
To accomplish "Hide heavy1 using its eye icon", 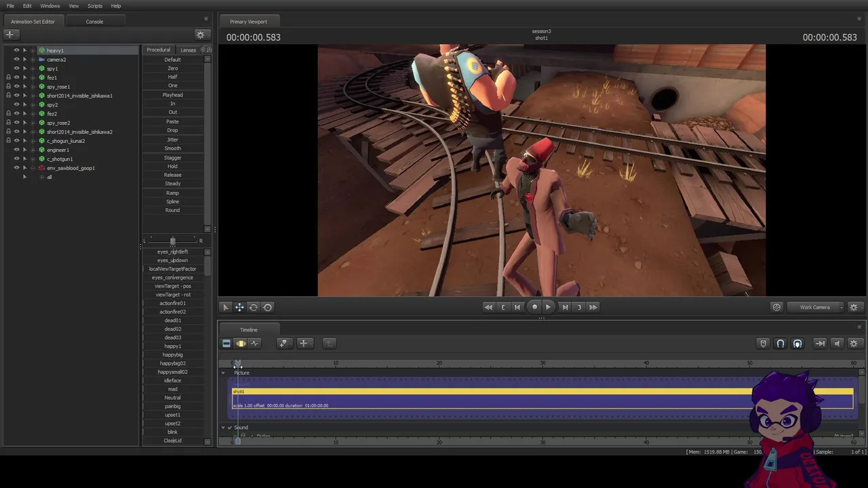I will [x=16, y=50].
